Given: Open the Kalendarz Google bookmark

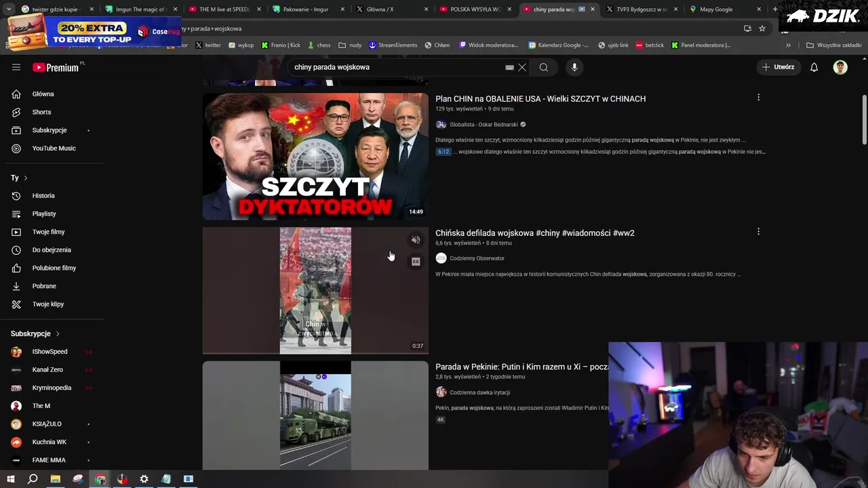Looking at the screenshot, I should coord(557,45).
